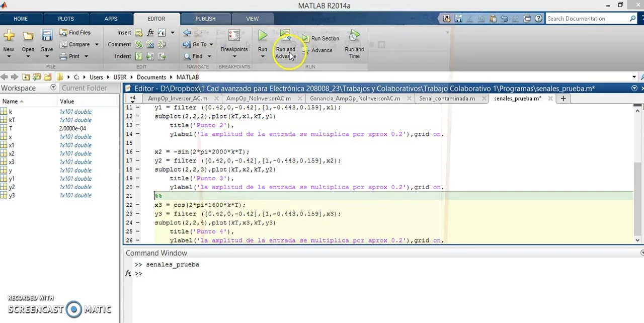Image resolution: width=644 pixels, height=323 pixels.
Task: Switch to the VIEW ribbon tab
Action: tap(252, 19)
